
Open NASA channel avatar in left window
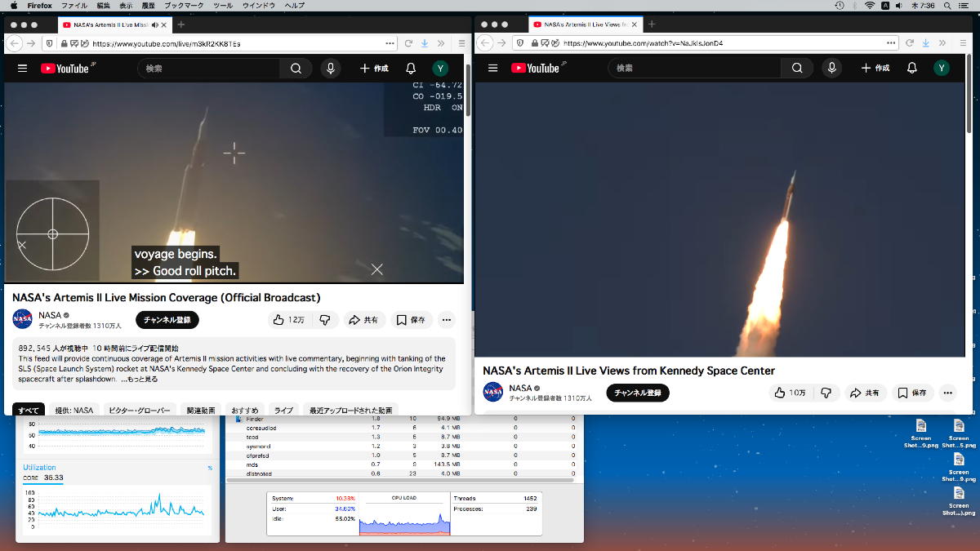point(23,319)
